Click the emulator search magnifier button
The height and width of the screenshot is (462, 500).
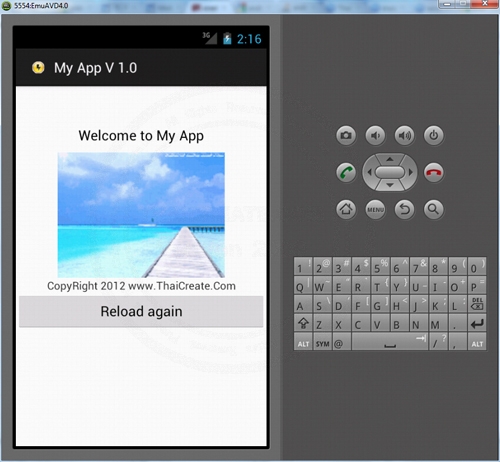(433, 209)
